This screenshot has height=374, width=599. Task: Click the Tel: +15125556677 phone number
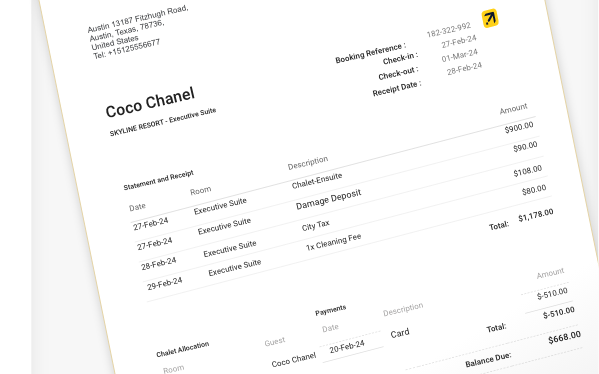(126, 49)
